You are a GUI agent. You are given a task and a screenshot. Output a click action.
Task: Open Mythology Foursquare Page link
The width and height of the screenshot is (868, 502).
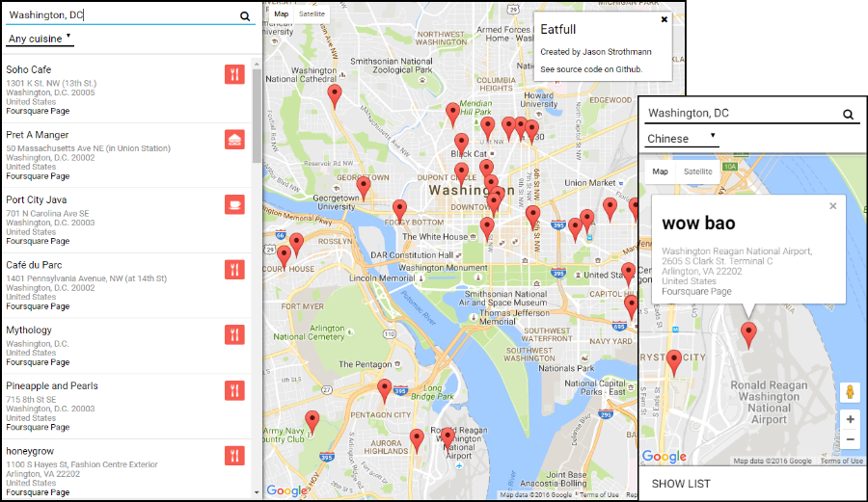pos(38,362)
